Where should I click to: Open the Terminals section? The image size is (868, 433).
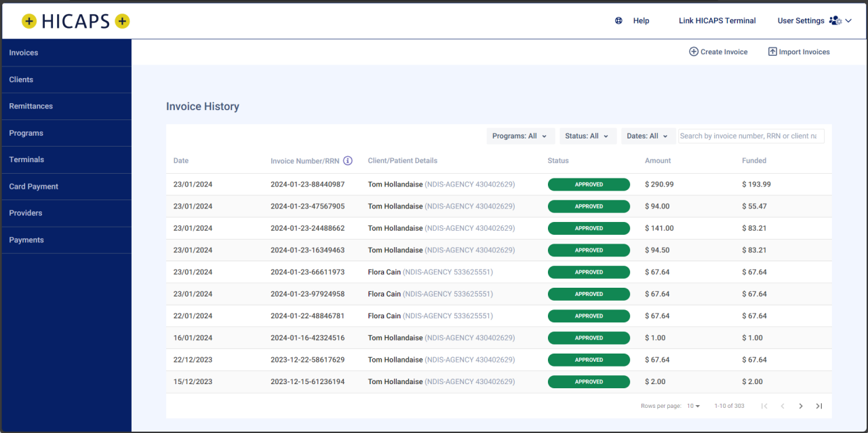pyautogui.click(x=26, y=159)
